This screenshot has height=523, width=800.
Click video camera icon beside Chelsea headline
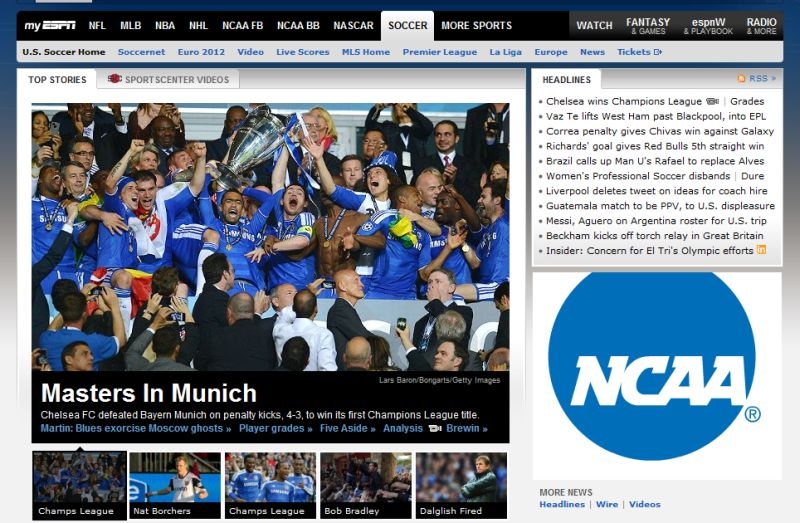tap(713, 102)
